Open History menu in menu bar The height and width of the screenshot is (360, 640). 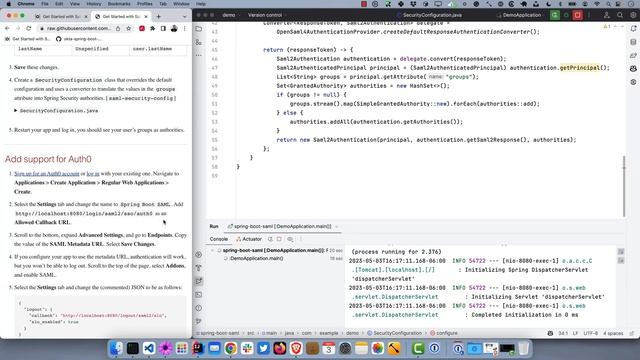coord(93,4)
